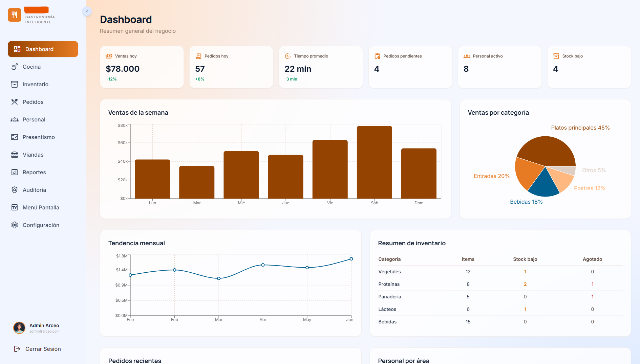This screenshot has height=364, width=640.
Task: Collapse the sidebar with the chevron button
Action: 87,11
